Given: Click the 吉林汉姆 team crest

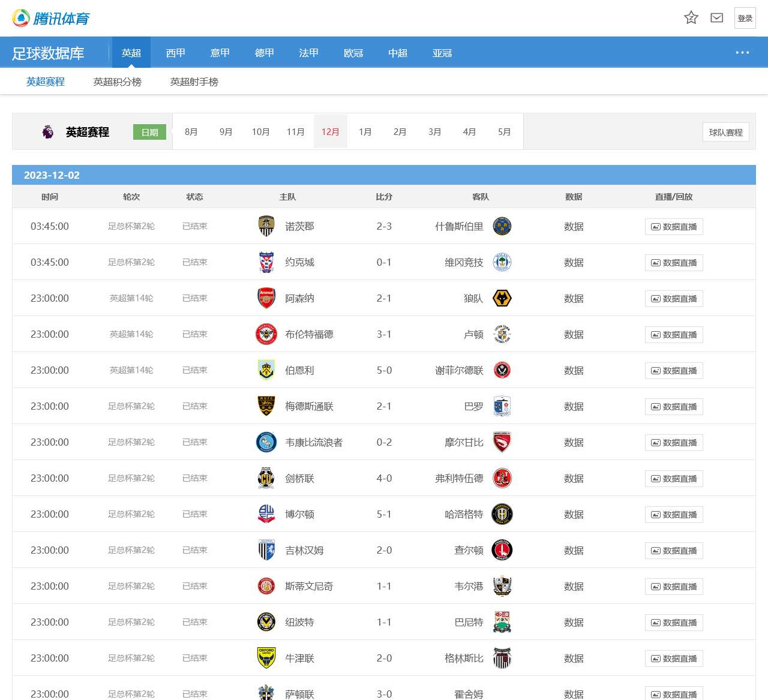Looking at the screenshot, I should coord(266,550).
